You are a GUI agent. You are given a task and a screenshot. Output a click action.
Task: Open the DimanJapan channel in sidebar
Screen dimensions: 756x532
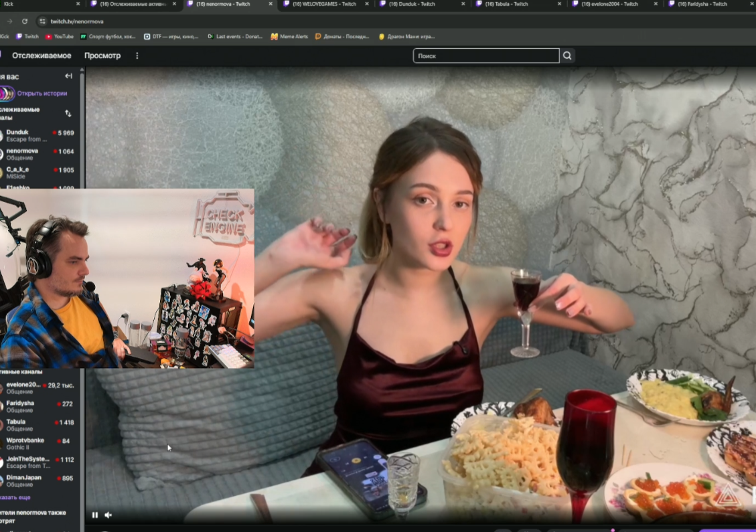[x=39, y=481]
